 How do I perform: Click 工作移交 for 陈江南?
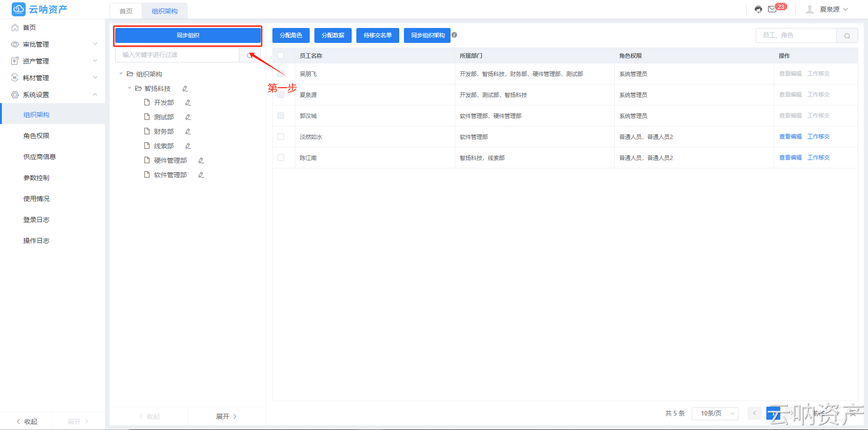(819, 158)
